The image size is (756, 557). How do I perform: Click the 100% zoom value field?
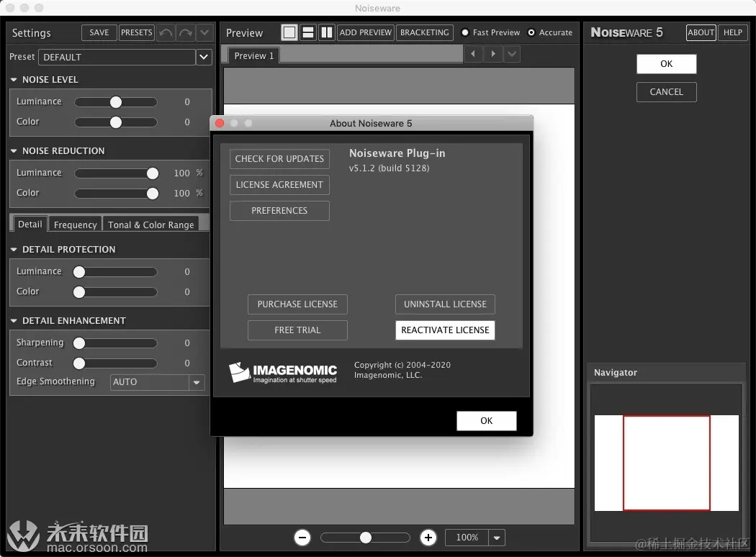pos(467,538)
